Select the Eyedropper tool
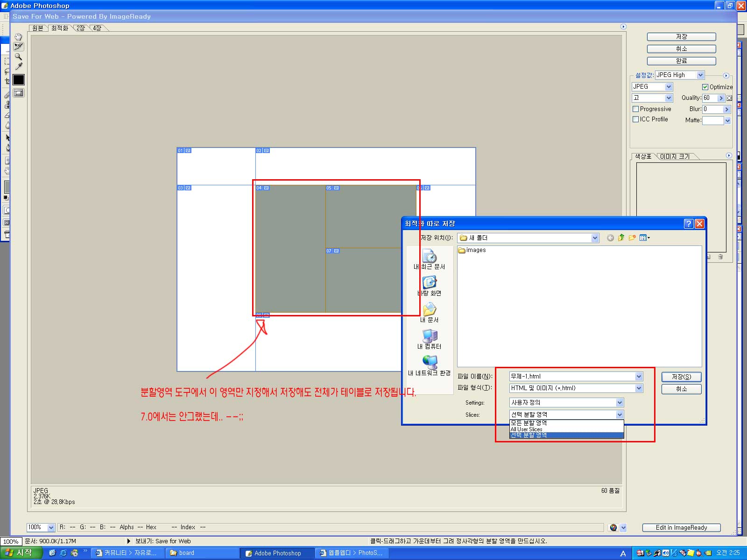The image size is (747, 560). 19,66
